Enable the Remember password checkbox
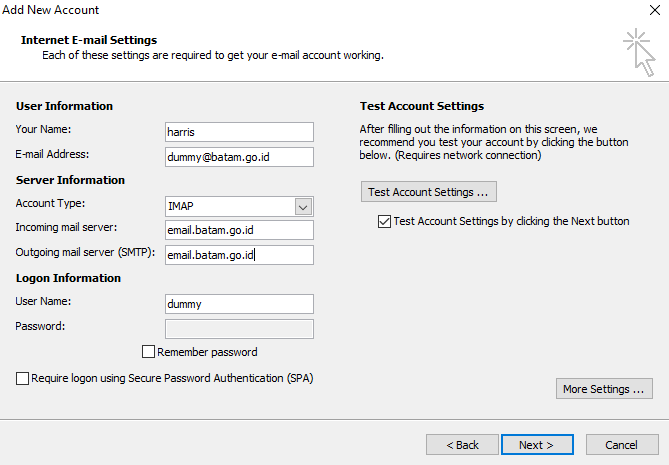This screenshot has height=465, width=669. [x=149, y=352]
